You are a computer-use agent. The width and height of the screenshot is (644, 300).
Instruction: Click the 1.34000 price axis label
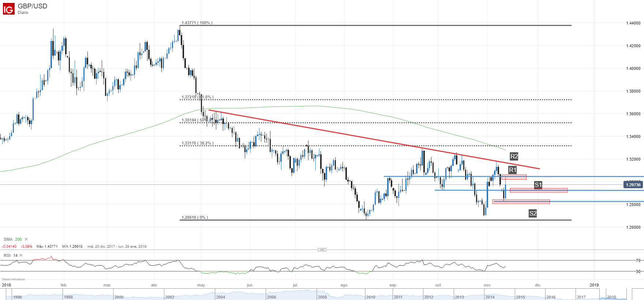pos(633,136)
